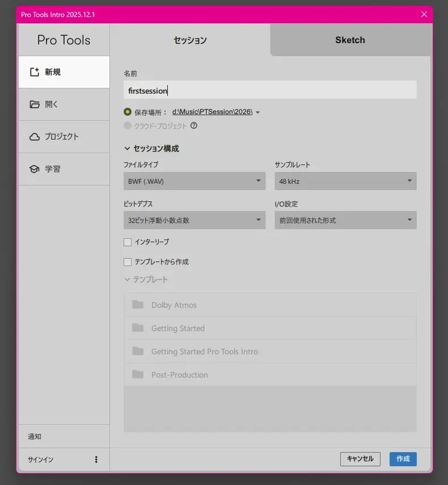Screen dimensions: 448x485
Task: Click the 名前 text field containing firstsession
Action: [269, 90]
